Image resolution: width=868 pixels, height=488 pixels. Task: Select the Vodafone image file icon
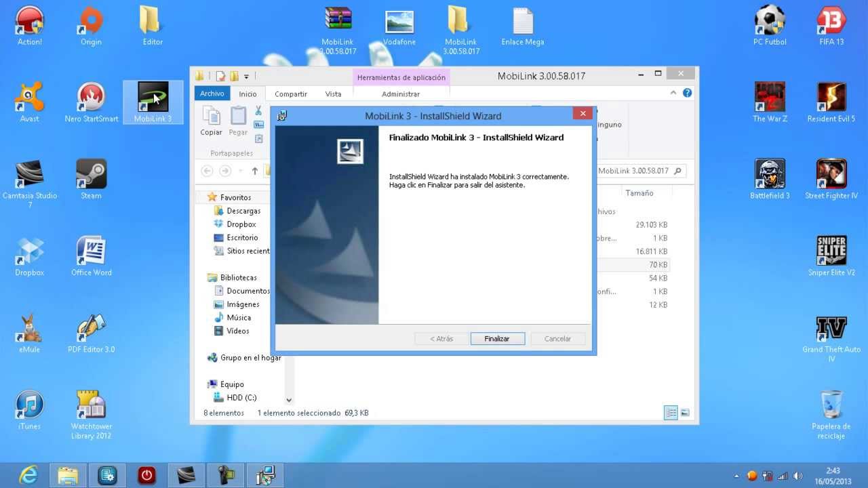(399, 26)
